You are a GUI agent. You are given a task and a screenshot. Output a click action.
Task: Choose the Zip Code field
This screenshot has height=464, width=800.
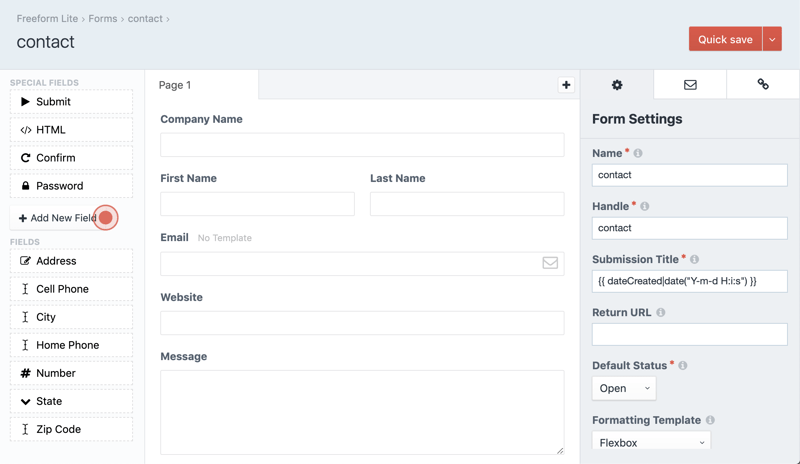pyautogui.click(x=71, y=429)
